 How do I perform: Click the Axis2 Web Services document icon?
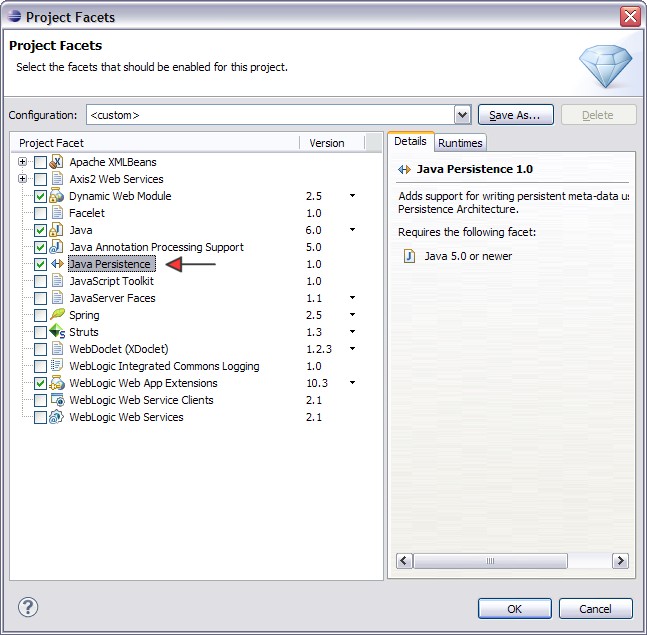[57, 179]
